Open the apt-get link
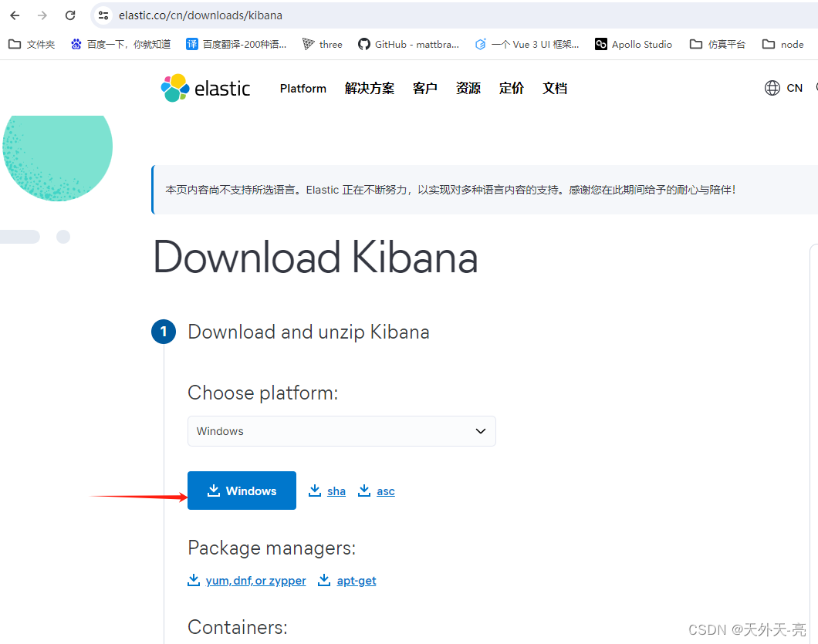 pos(347,581)
